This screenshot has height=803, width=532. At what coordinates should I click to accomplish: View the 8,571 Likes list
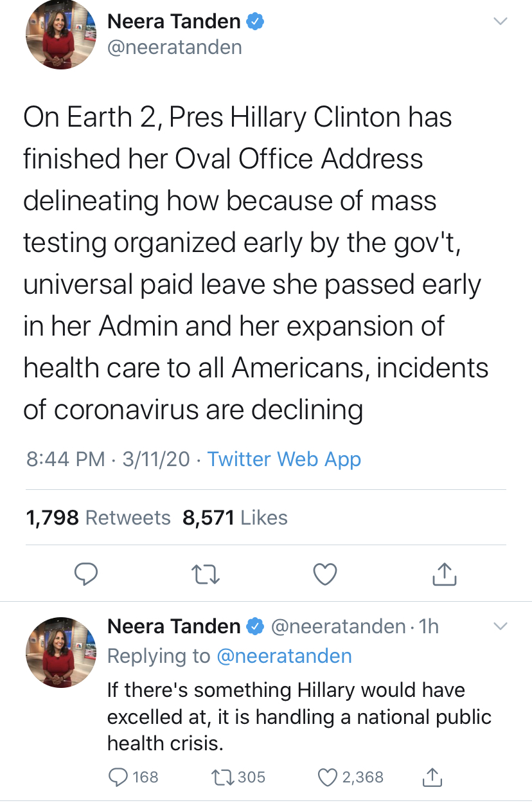(235, 518)
